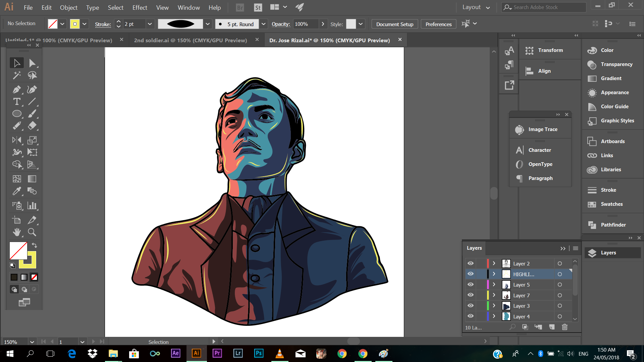644x362 pixels.
Task: Select the Eraser tool
Action: click(32, 126)
